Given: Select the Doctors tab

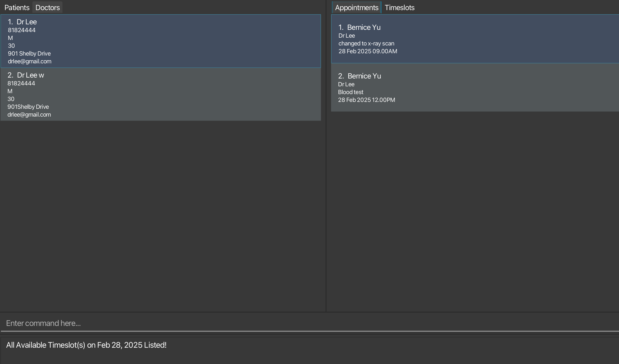Looking at the screenshot, I should [47, 8].
